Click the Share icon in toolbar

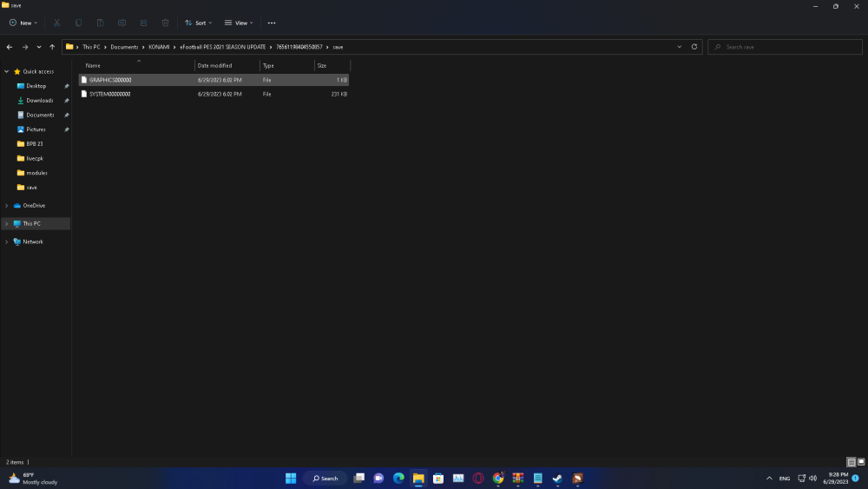tap(143, 23)
